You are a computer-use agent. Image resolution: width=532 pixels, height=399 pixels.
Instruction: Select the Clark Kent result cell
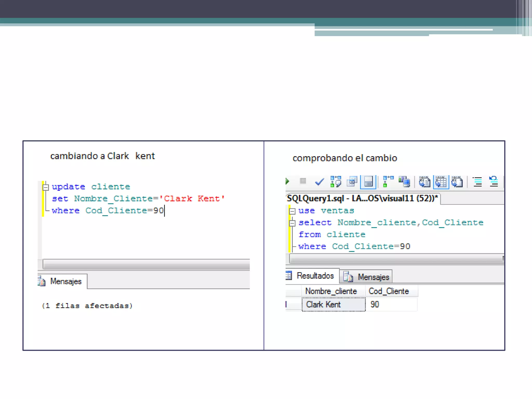333,304
